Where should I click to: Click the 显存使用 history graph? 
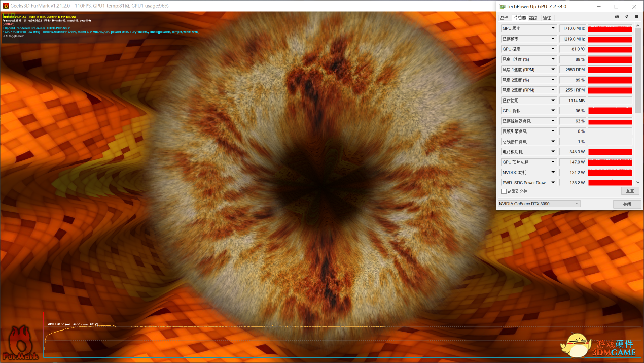[x=610, y=101]
